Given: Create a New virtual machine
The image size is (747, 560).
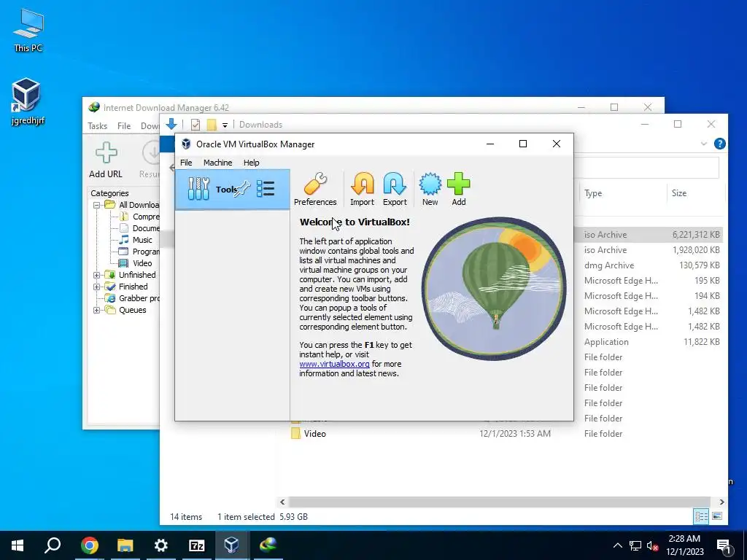Looking at the screenshot, I should (430, 189).
